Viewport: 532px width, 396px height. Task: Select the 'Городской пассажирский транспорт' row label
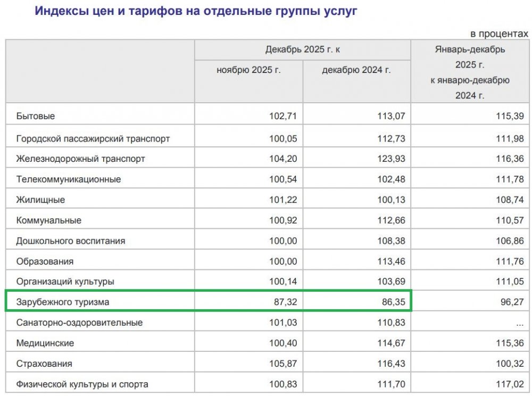pyautogui.click(x=93, y=138)
